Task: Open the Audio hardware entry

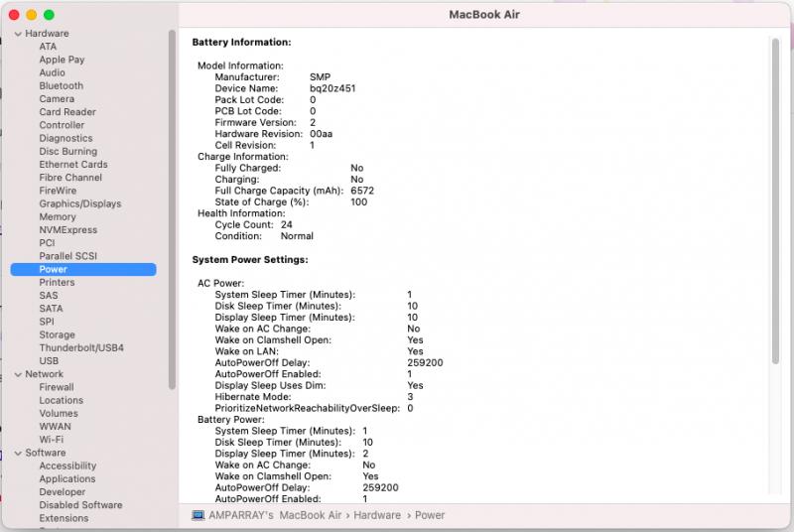Action: [52, 72]
